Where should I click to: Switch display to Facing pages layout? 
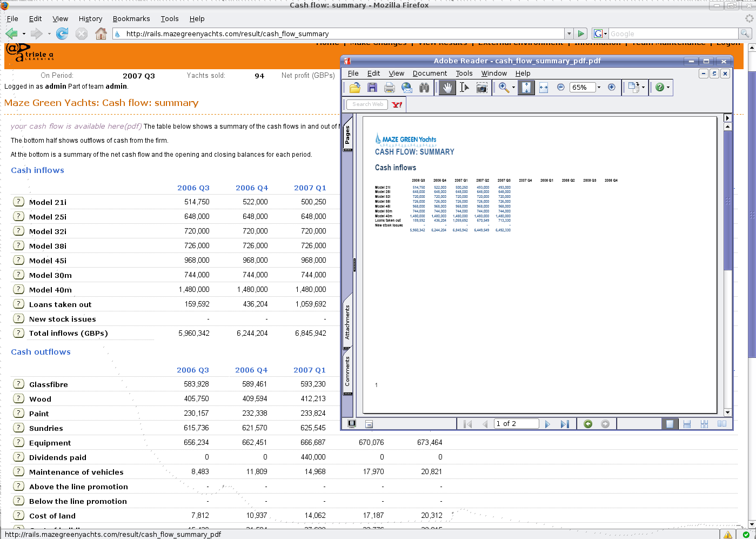[x=721, y=424]
